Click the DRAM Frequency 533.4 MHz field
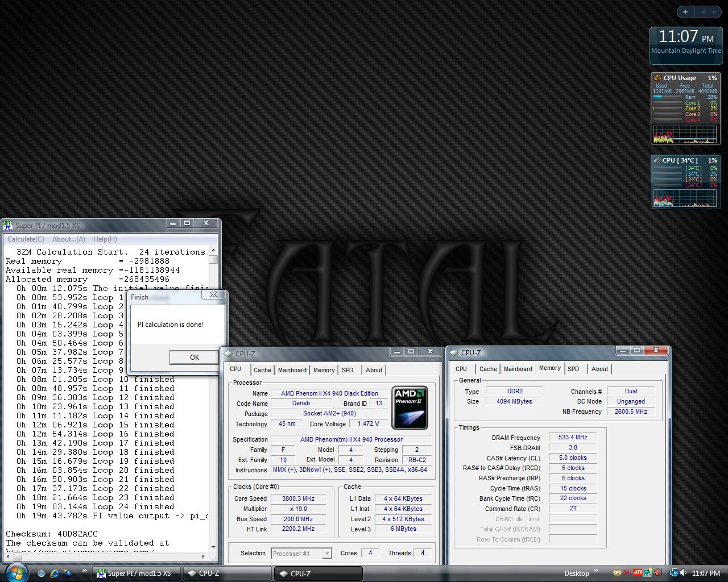This screenshot has width=728, height=582. 573,438
